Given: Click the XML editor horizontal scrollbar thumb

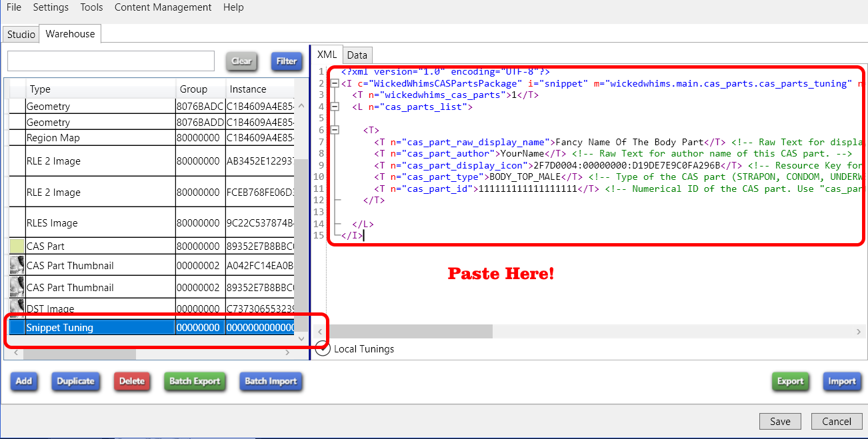Looking at the screenshot, I should click(x=410, y=332).
